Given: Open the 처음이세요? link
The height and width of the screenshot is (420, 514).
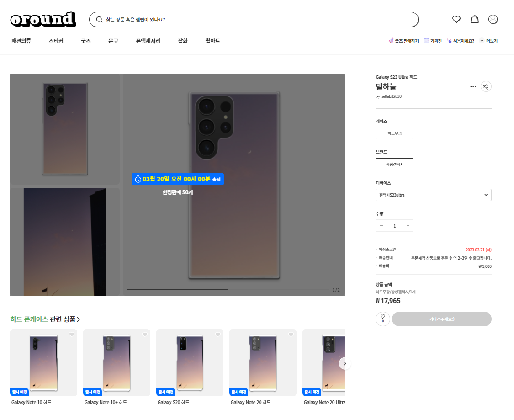Looking at the screenshot, I should point(460,41).
